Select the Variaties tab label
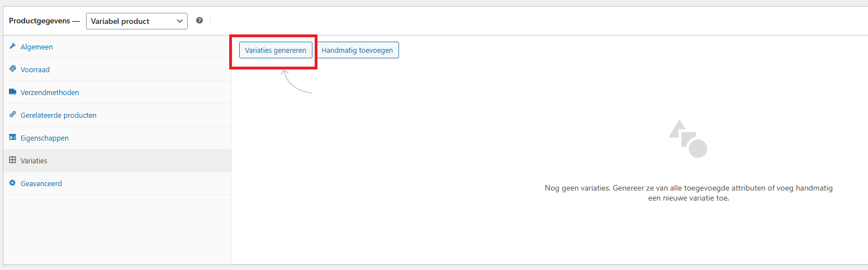Screen dimensions: 868x270 tap(34, 161)
